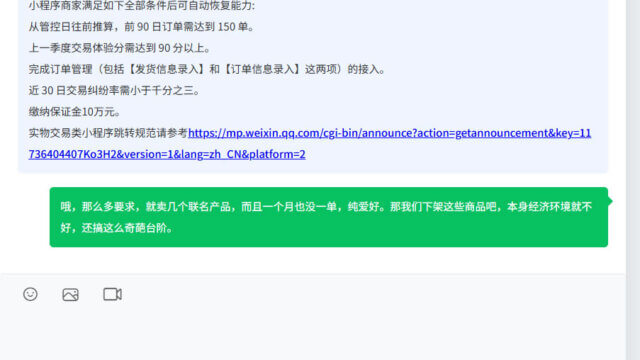640x360 pixels.
Task: Attach an image with the picture icon
Action: 71,294
